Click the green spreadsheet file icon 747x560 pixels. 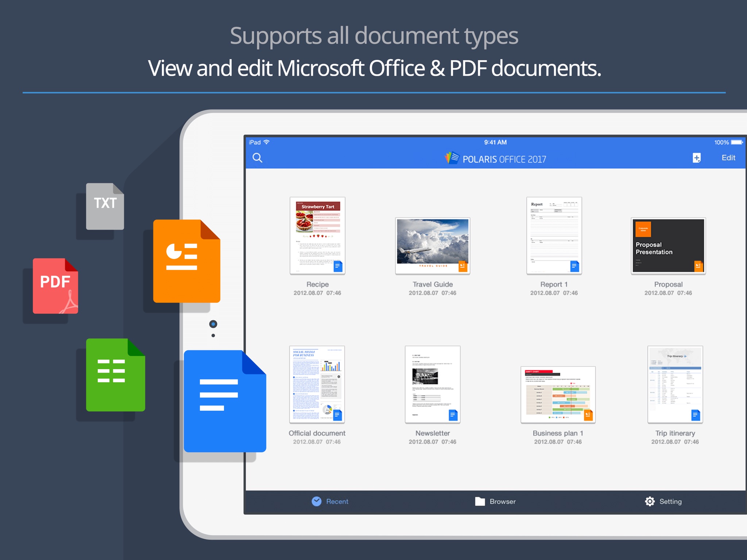coord(116,375)
